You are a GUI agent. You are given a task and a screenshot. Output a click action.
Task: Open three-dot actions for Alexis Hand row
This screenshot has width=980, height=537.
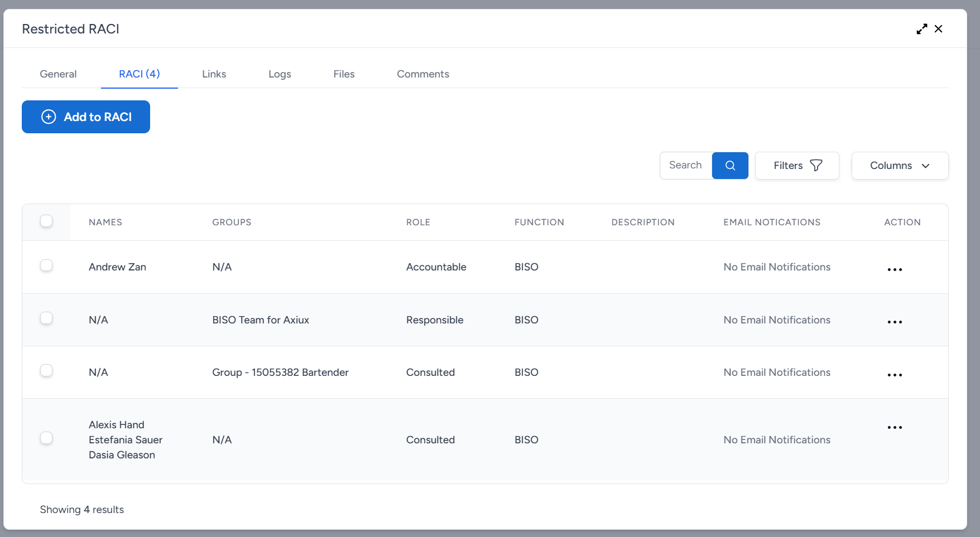point(895,427)
